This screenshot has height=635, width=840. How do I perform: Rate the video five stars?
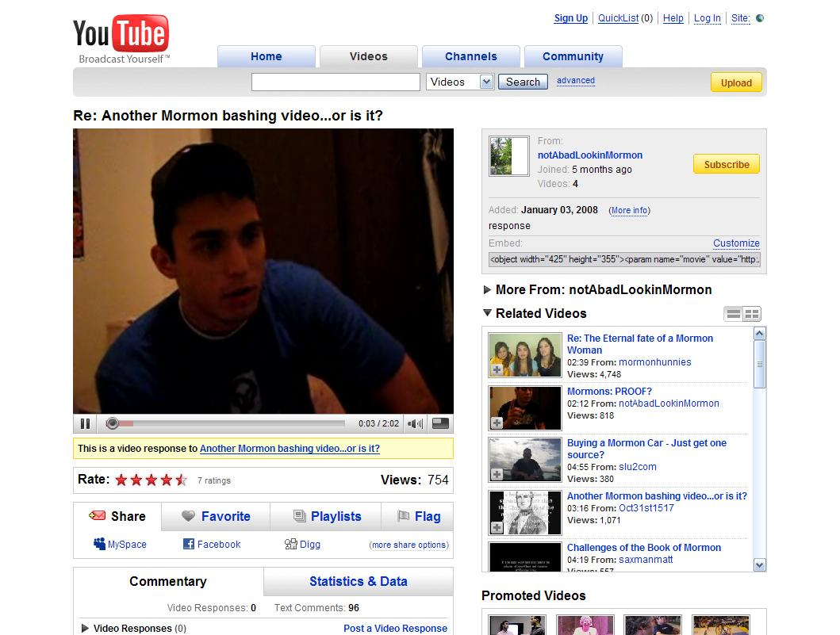[182, 480]
